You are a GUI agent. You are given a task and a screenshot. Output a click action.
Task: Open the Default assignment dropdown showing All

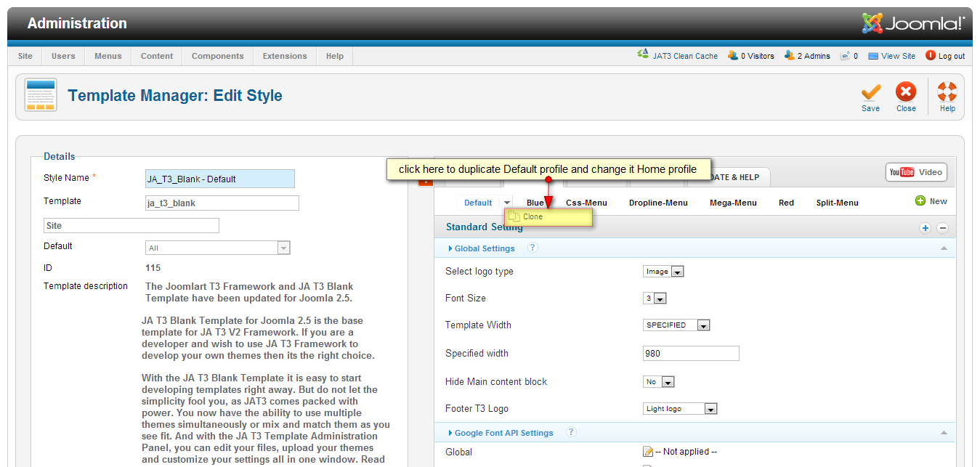218,248
